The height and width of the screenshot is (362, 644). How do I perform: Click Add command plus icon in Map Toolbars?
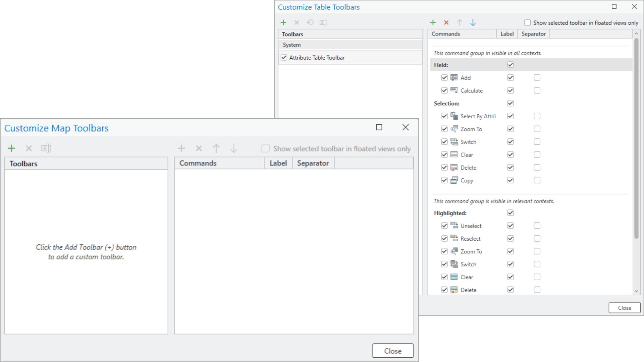pos(181,148)
